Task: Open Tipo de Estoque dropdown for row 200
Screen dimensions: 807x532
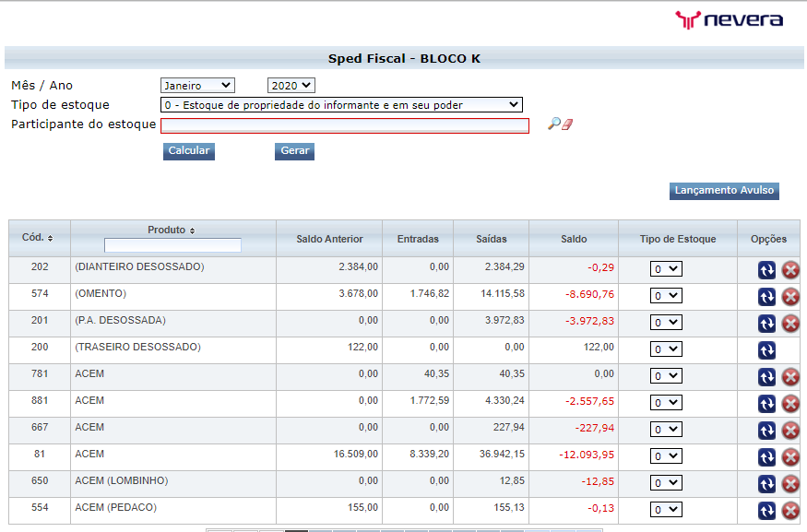Action: [666, 349]
